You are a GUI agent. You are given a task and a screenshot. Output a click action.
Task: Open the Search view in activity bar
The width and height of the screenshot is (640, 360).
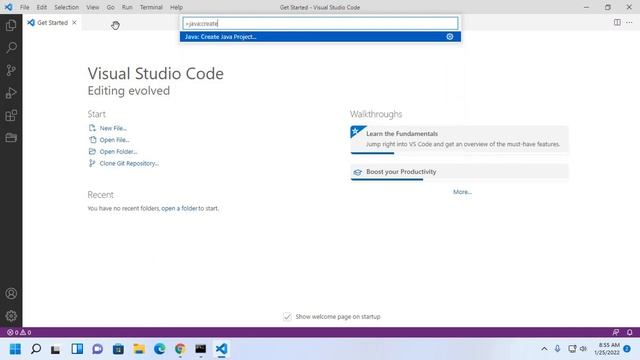[11, 48]
